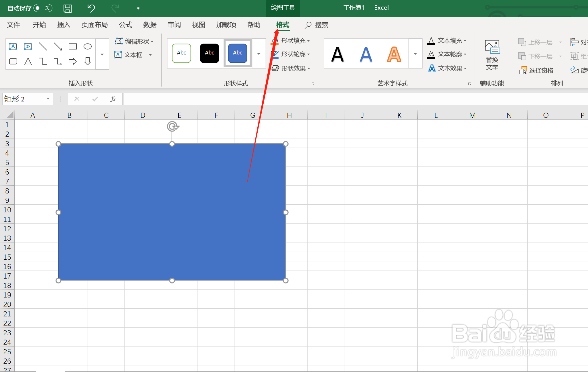
Task: Click the Save icon in title bar
Action: (68, 8)
